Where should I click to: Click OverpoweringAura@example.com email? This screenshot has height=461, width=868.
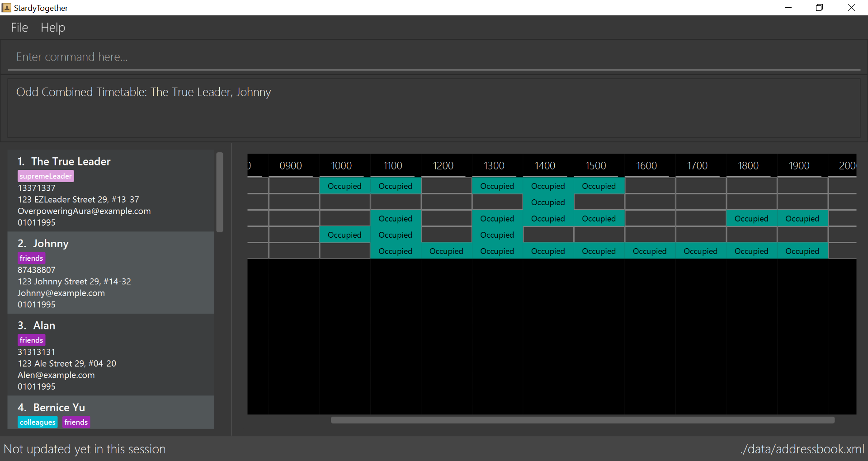84,211
